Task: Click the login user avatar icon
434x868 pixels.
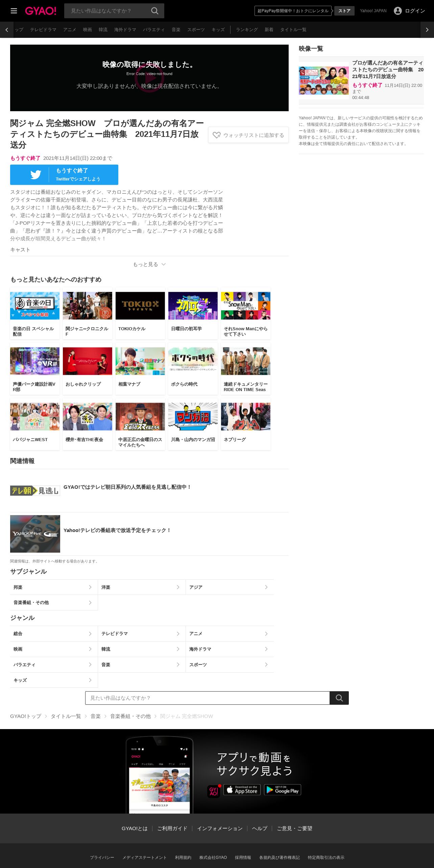Action: point(398,11)
